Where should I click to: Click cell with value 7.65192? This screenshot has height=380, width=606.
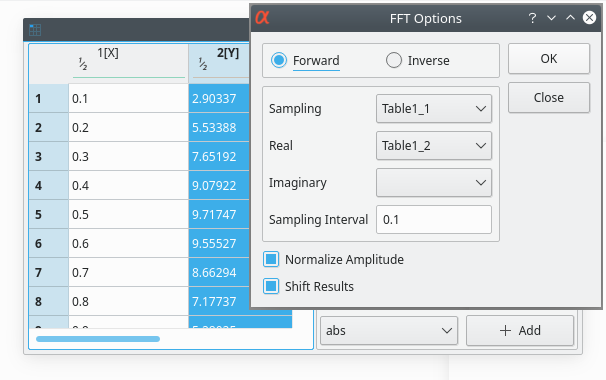pyautogui.click(x=219, y=157)
